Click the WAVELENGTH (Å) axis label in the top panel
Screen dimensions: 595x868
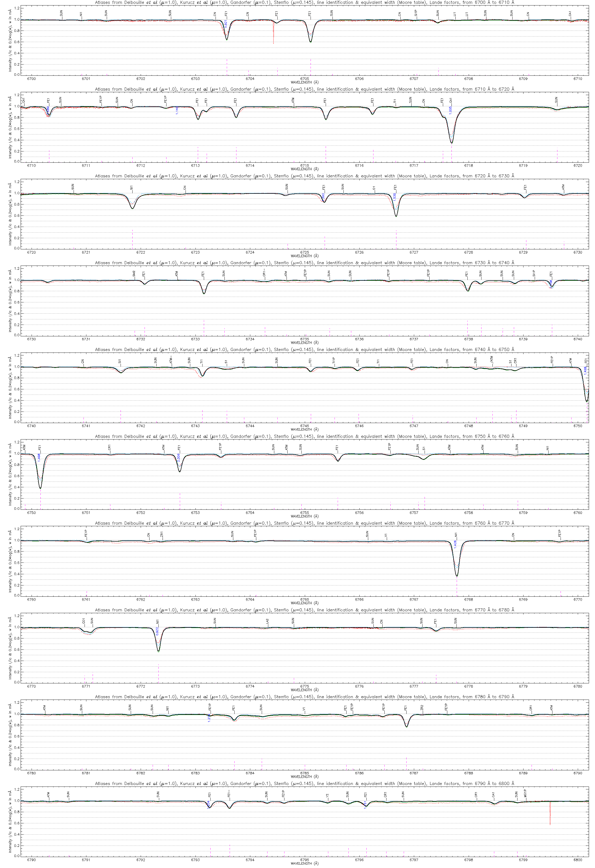click(x=305, y=82)
